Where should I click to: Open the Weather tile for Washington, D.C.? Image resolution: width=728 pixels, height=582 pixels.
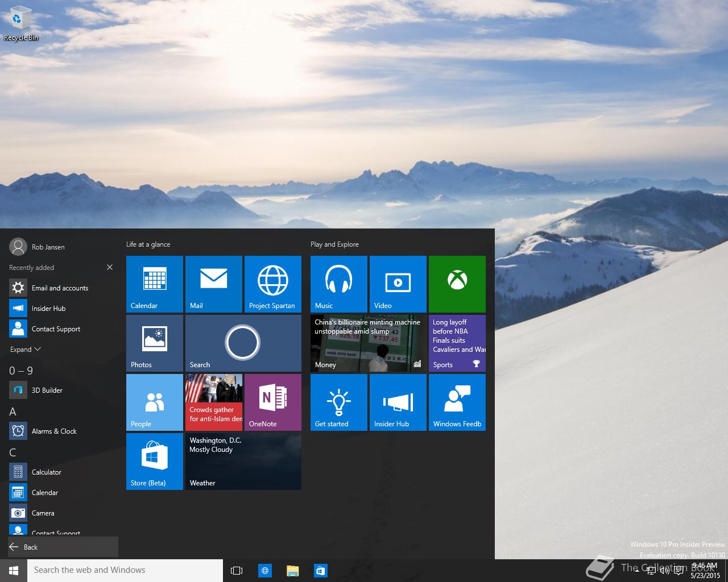click(x=243, y=462)
